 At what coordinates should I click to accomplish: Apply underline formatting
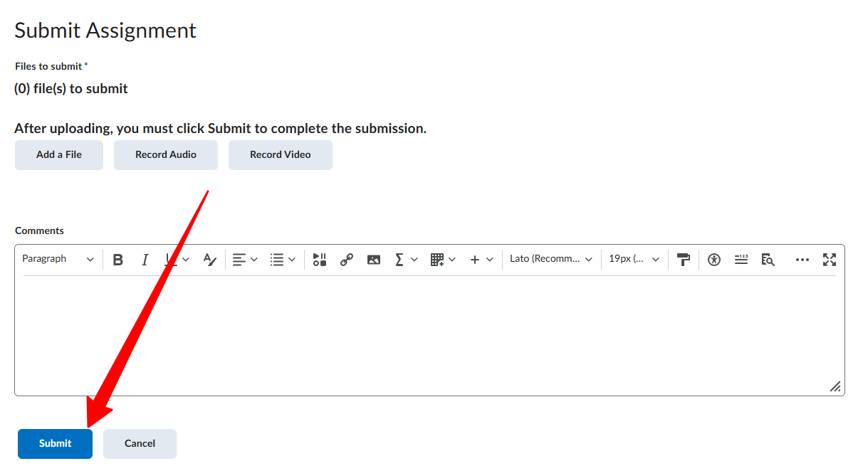(x=169, y=260)
